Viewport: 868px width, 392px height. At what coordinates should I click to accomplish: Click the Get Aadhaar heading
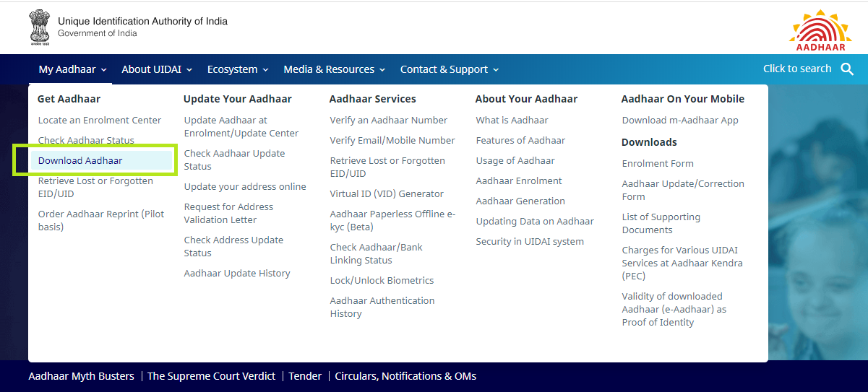[x=69, y=99]
